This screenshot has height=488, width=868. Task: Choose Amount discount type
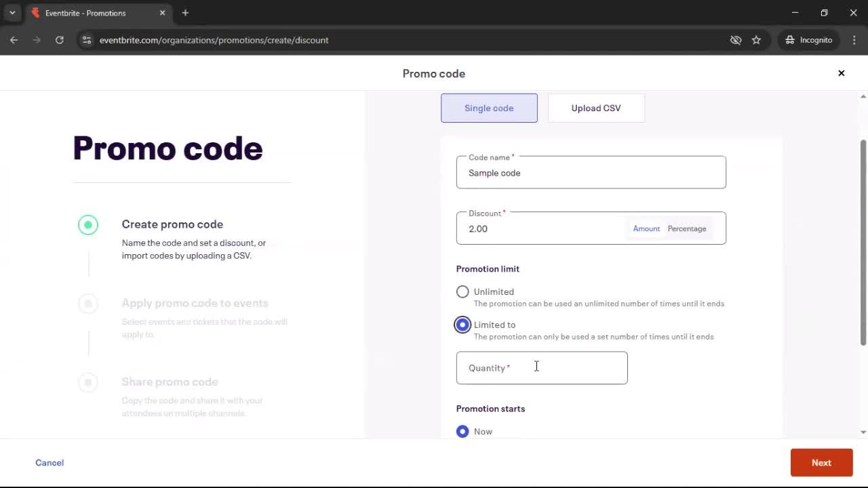pyautogui.click(x=646, y=228)
